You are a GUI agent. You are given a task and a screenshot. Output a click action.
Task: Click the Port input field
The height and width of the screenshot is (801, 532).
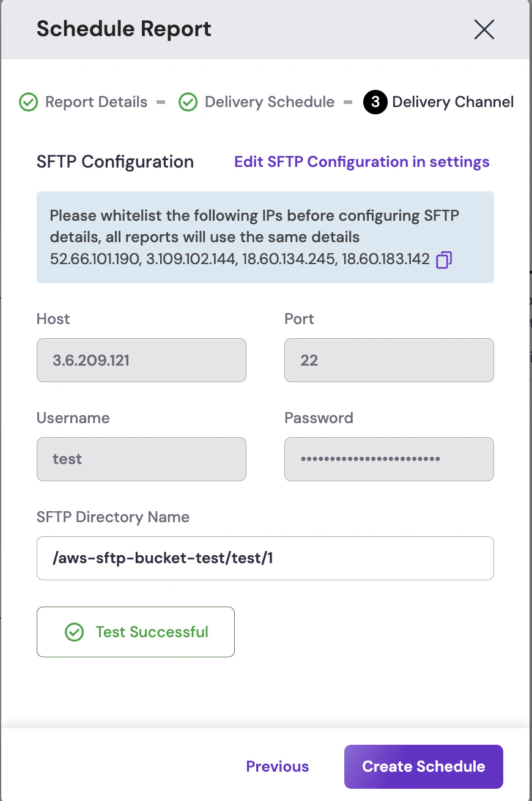point(389,360)
